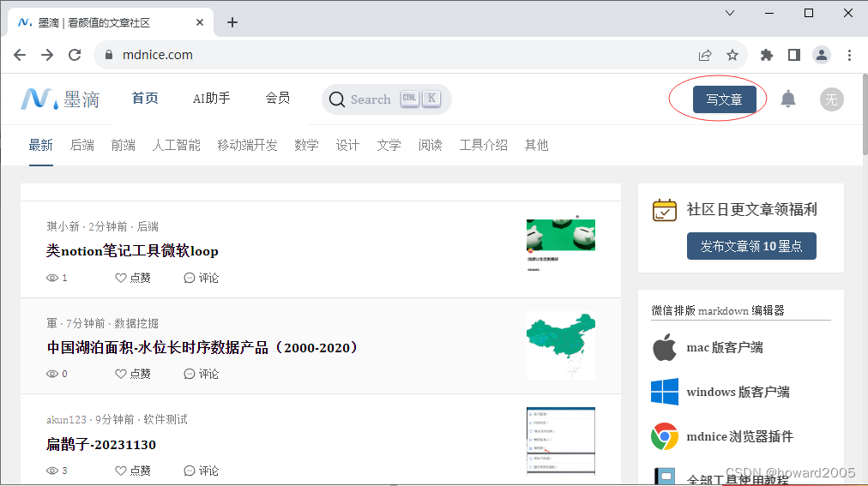The image size is (868, 486).
Task: Select the 前端 category tab
Action: pos(123,145)
